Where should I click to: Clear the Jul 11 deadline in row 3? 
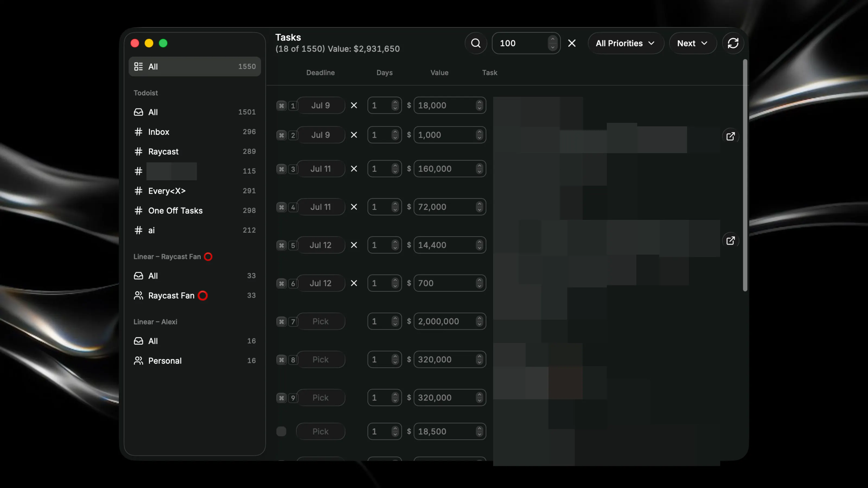click(x=354, y=169)
